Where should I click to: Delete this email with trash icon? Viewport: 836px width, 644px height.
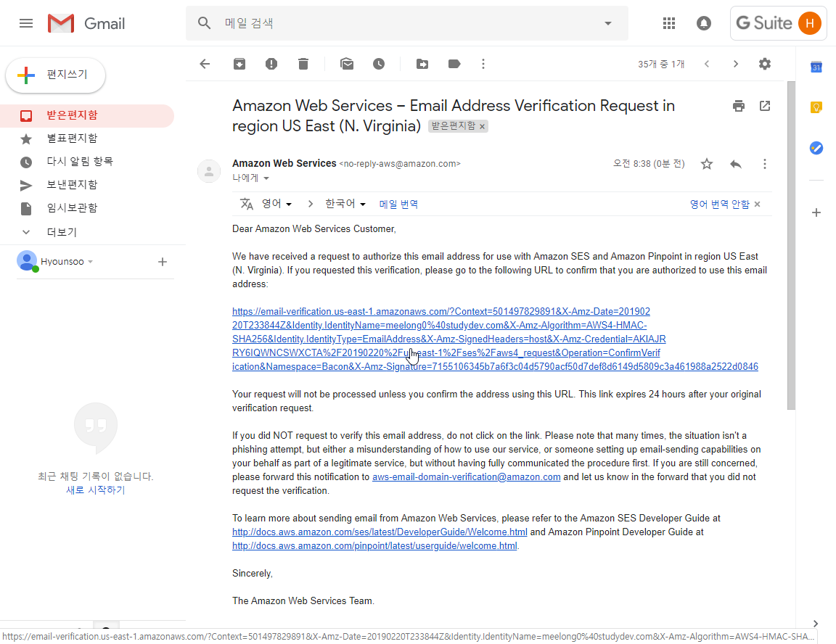[x=303, y=64]
